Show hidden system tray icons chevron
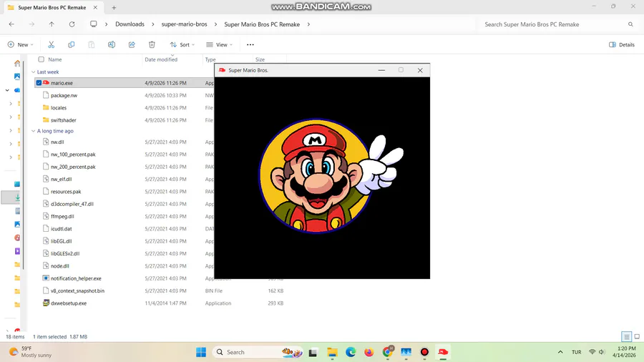This screenshot has height=362, width=644. [x=560, y=352]
